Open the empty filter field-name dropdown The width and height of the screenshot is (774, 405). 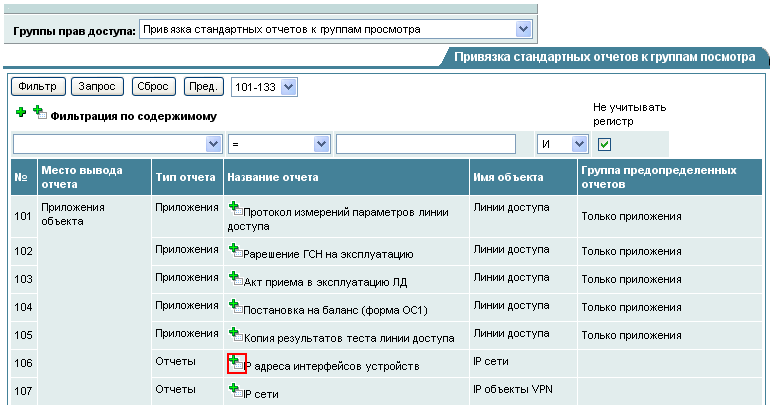coord(117,144)
